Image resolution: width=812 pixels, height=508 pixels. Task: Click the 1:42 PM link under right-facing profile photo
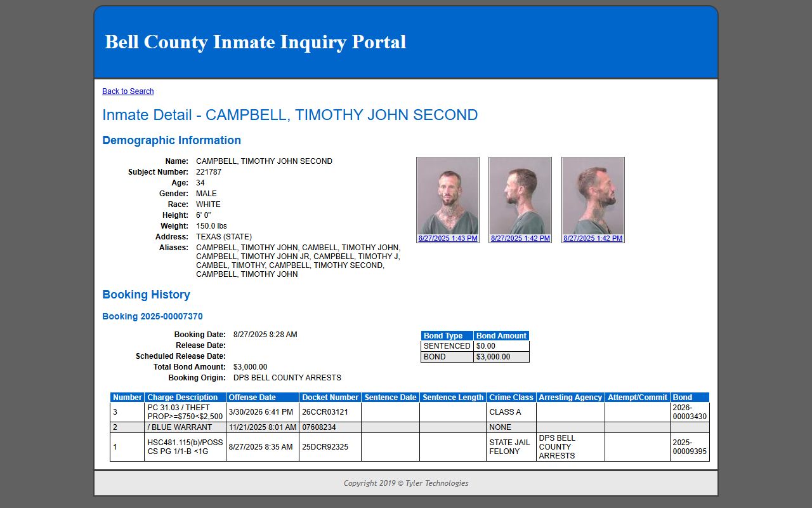tap(593, 239)
